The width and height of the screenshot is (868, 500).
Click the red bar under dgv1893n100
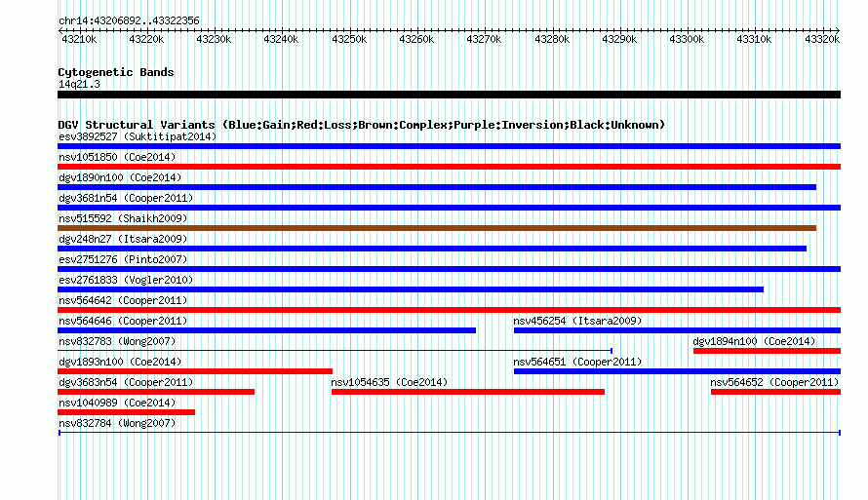[x=195, y=371]
